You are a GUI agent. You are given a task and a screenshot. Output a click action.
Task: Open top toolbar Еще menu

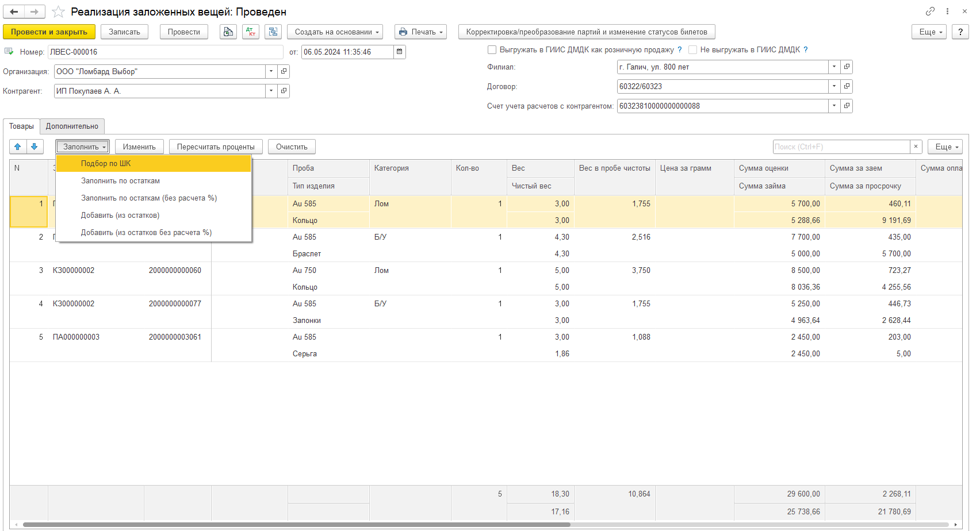pyautogui.click(x=929, y=32)
